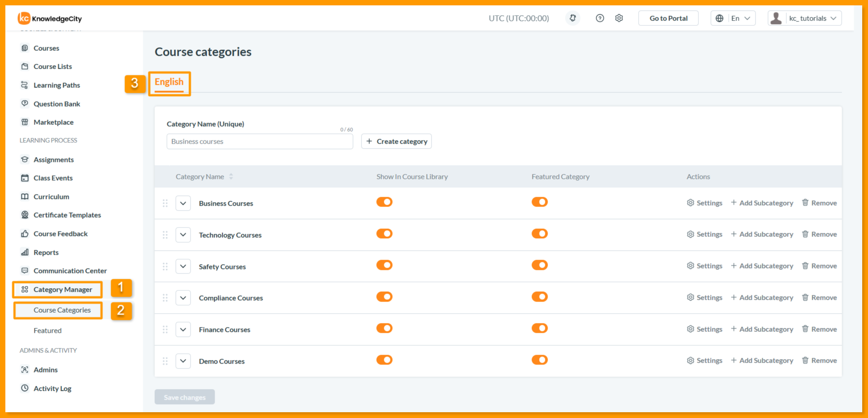Click the drag handle for Safety Courses
Screen dimensions: 868x418
click(x=165, y=266)
